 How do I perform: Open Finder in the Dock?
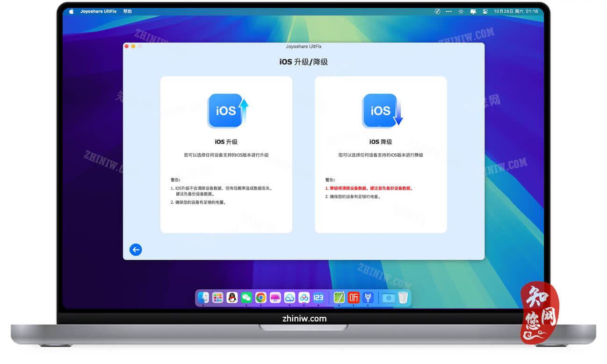(x=203, y=298)
